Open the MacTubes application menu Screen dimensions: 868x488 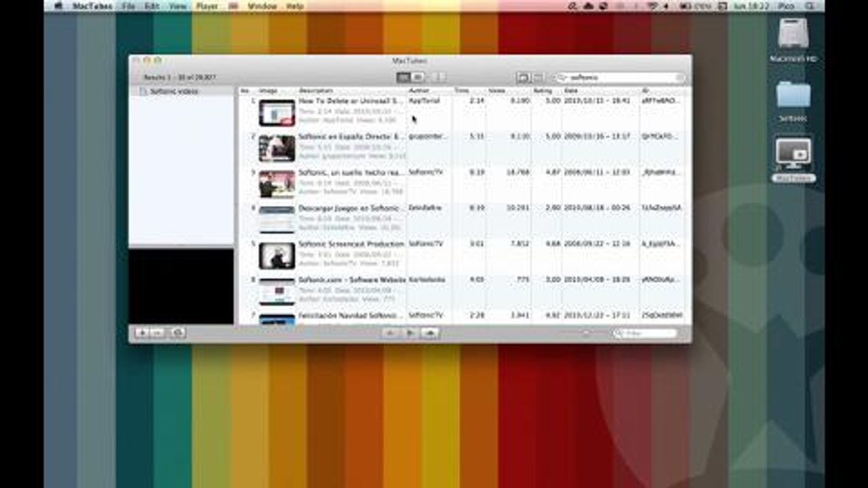tap(93, 6)
